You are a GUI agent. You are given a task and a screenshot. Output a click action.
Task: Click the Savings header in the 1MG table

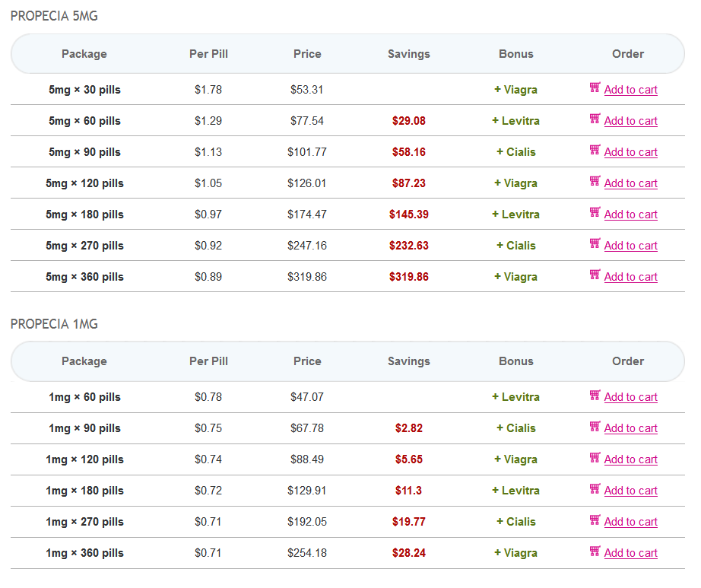[408, 361]
